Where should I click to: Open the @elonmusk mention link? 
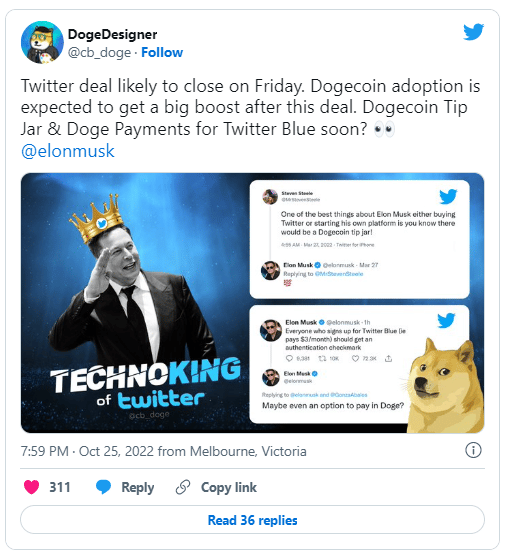coord(68,151)
